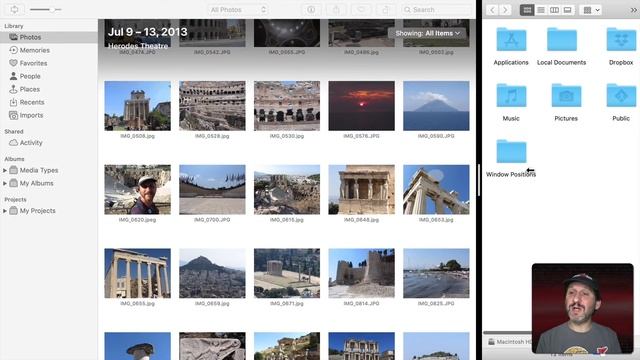The image size is (640, 360).
Task: Click the Search field in Photos
Action: tap(436, 9)
